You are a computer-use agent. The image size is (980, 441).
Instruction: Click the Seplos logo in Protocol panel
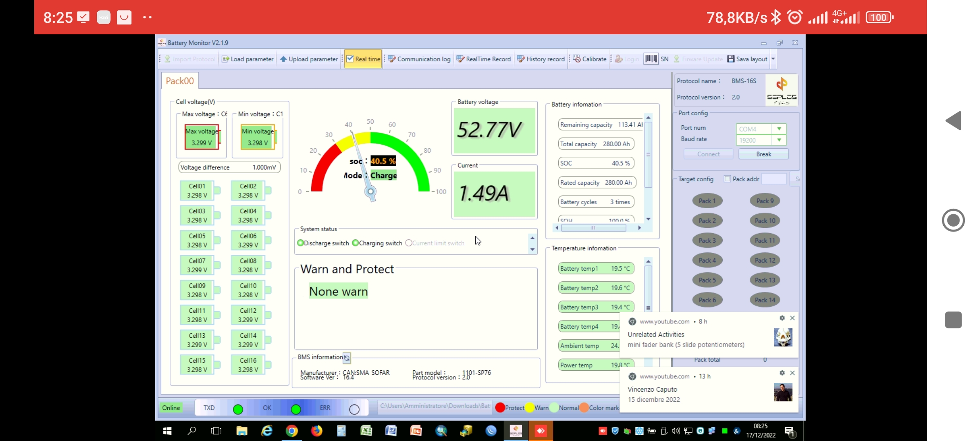(781, 89)
